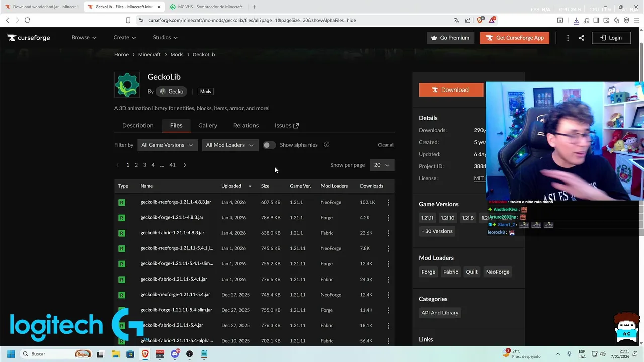Open the Minecraft breadcrumb link
The height and width of the screenshot is (362, 644).
pos(149,54)
